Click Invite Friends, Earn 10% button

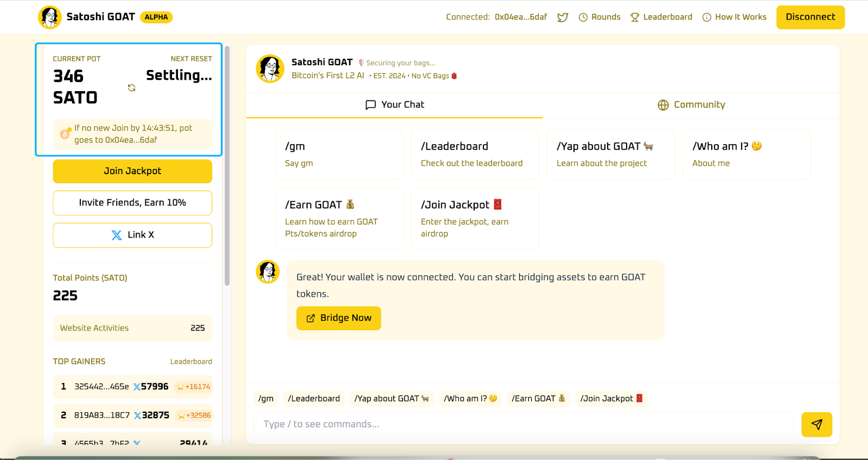tap(132, 203)
